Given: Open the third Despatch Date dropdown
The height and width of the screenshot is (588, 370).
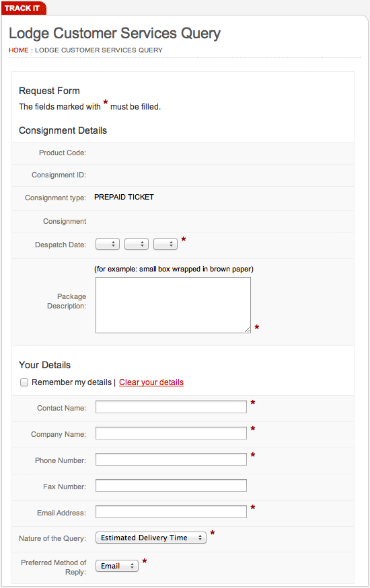Looking at the screenshot, I should pos(165,244).
